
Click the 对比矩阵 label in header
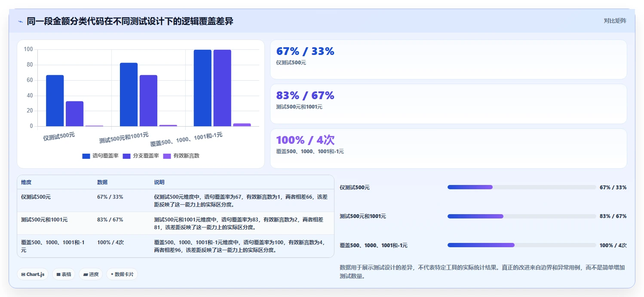pos(615,21)
